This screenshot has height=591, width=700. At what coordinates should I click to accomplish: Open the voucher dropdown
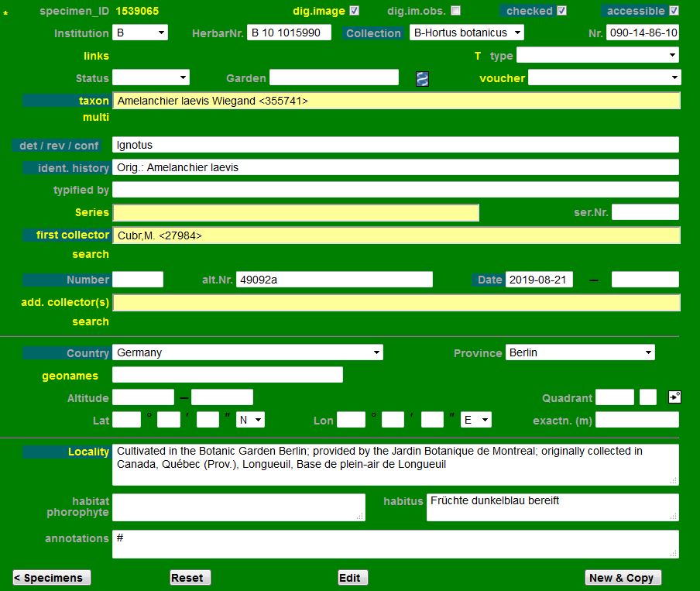604,77
